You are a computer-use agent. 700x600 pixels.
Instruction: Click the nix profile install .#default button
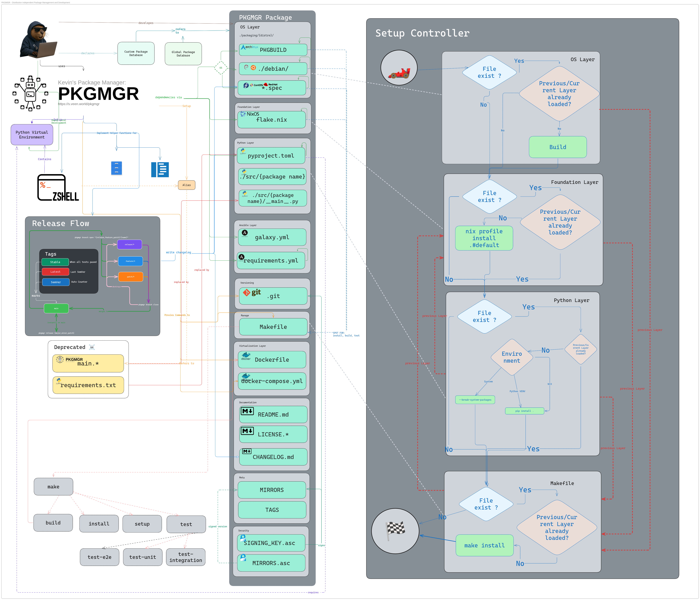484,238
